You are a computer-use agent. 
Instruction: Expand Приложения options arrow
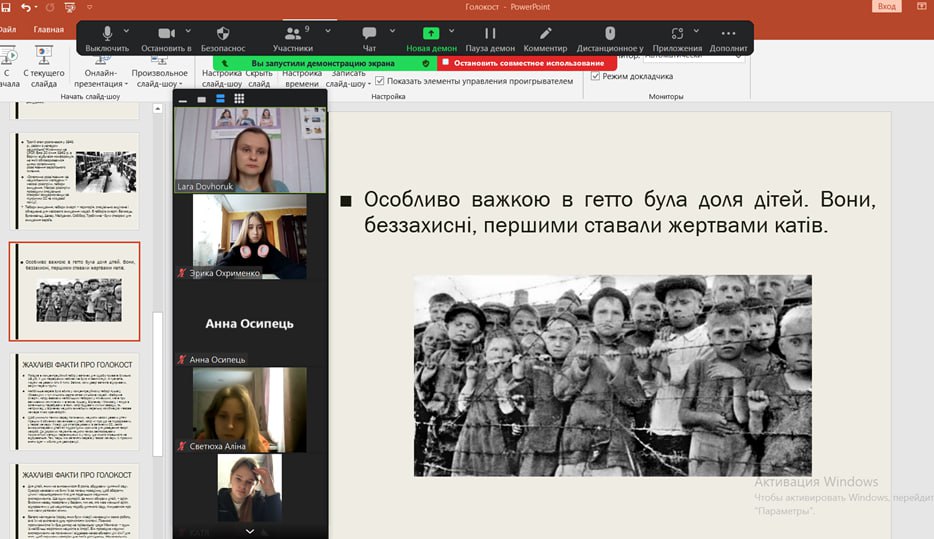[x=696, y=31]
